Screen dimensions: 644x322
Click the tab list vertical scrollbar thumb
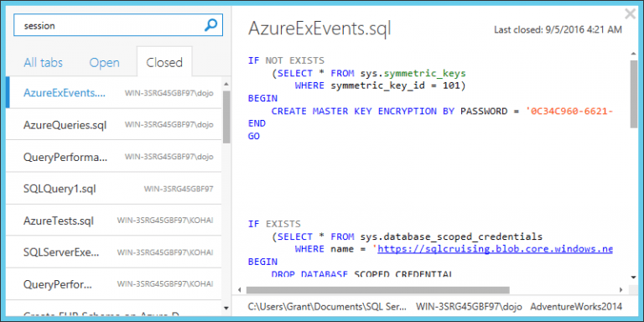[x=226, y=117]
